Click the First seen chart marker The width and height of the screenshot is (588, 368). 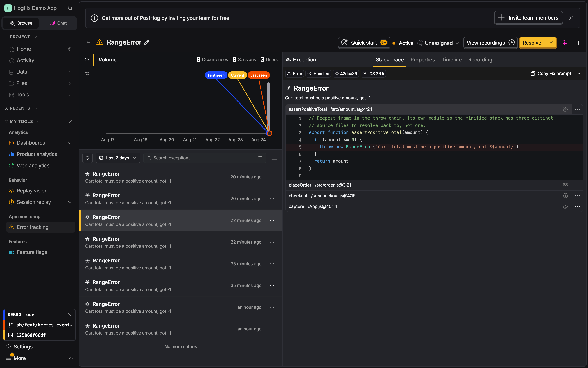(x=216, y=75)
